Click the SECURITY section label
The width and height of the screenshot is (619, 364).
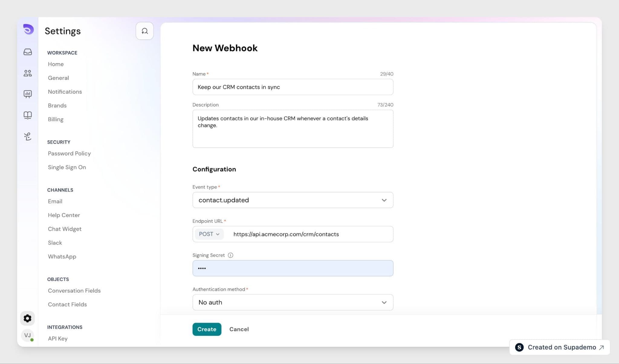(x=59, y=142)
